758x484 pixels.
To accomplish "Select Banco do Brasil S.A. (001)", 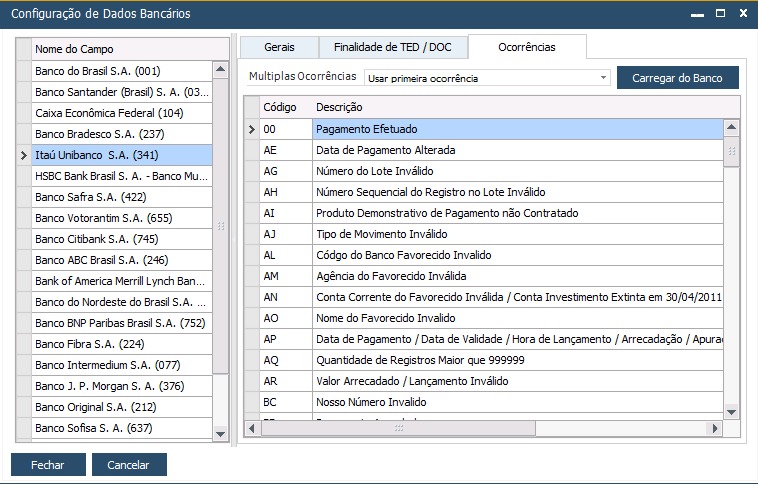I will (x=122, y=71).
